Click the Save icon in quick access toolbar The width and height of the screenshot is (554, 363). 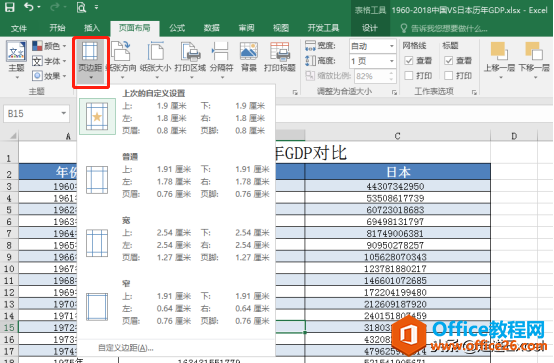pyautogui.click(x=10, y=7)
